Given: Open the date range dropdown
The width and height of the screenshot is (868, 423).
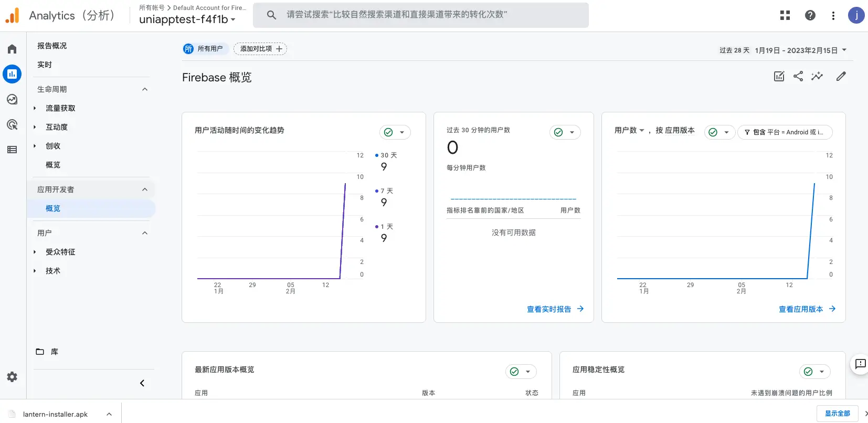Looking at the screenshot, I should point(783,50).
